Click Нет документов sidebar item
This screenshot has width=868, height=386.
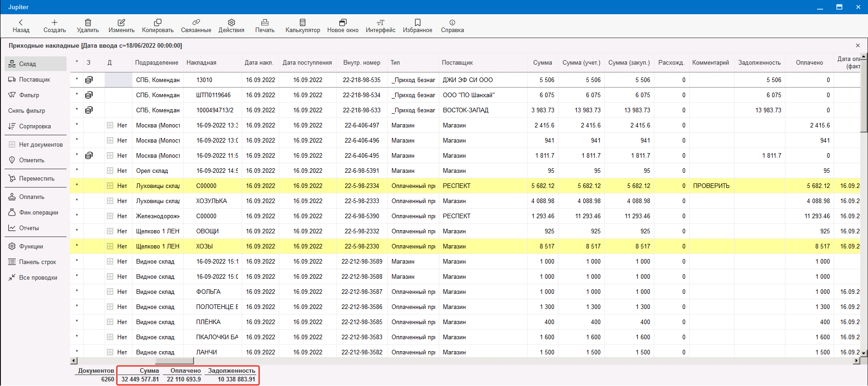point(35,144)
